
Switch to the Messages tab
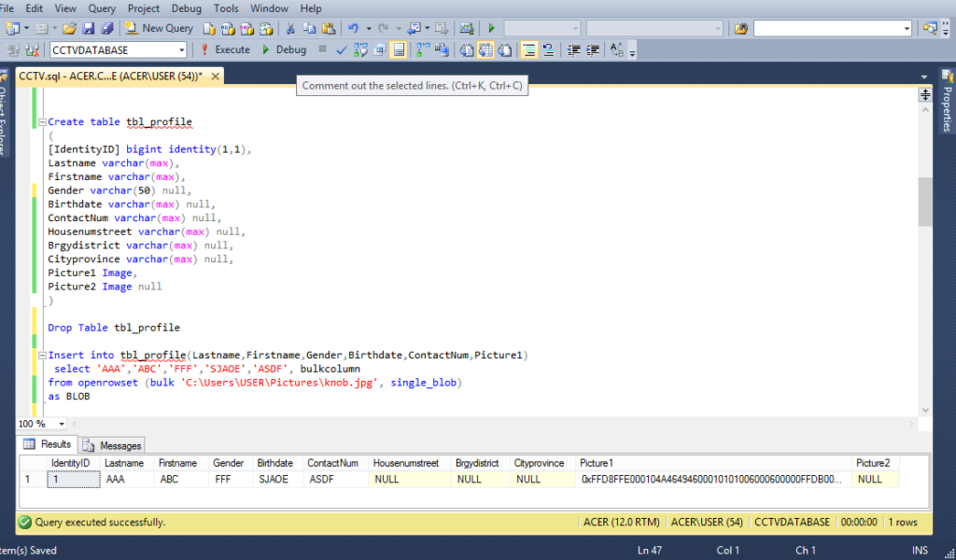(x=112, y=445)
